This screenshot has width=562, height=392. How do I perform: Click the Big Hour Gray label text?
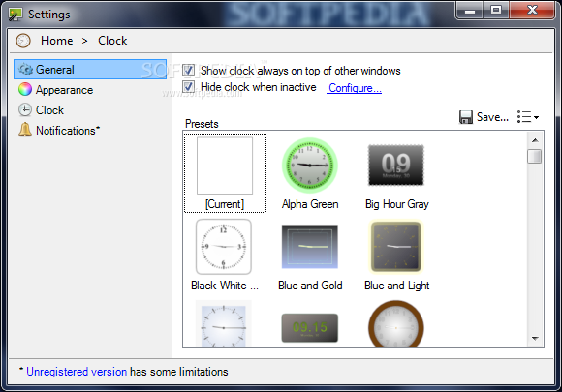pos(397,204)
